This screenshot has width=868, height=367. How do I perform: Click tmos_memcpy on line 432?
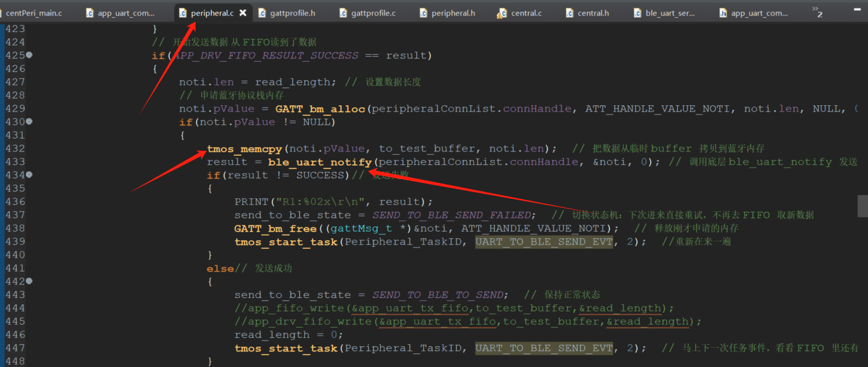[244, 148]
